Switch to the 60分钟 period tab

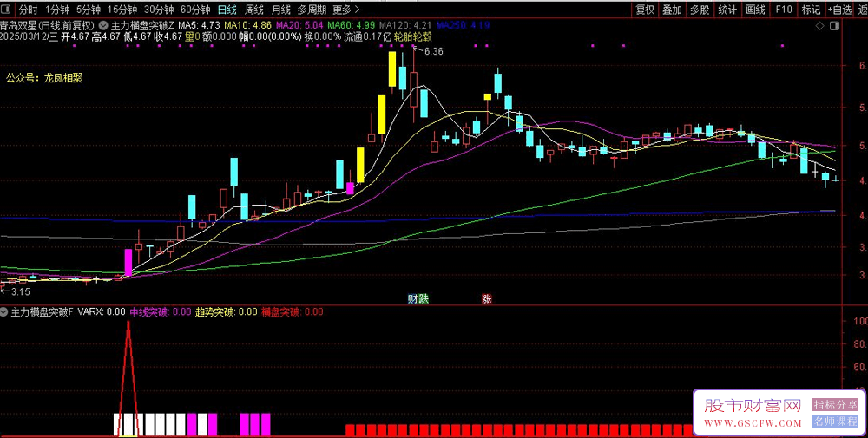click(195, 10)
